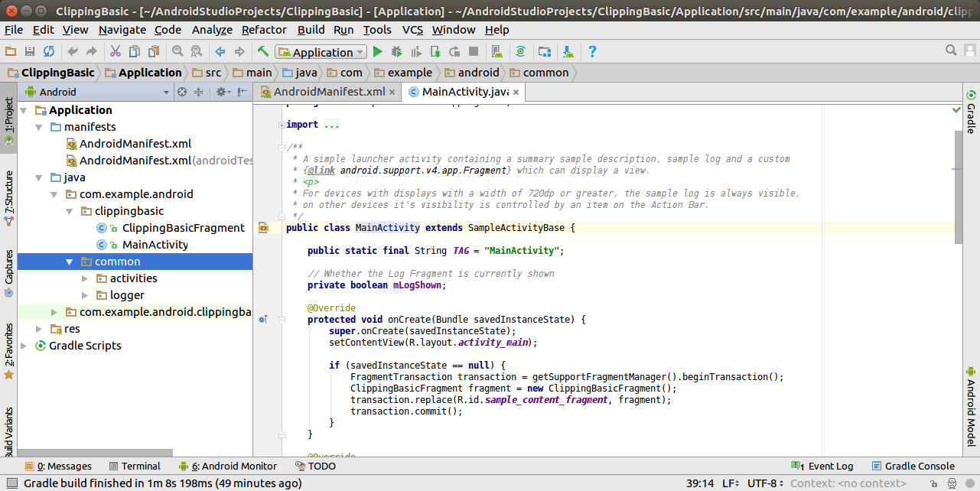Open the Application run configuration dropdown
Viewport: 980px width, 491px height.
pos(321,52)
